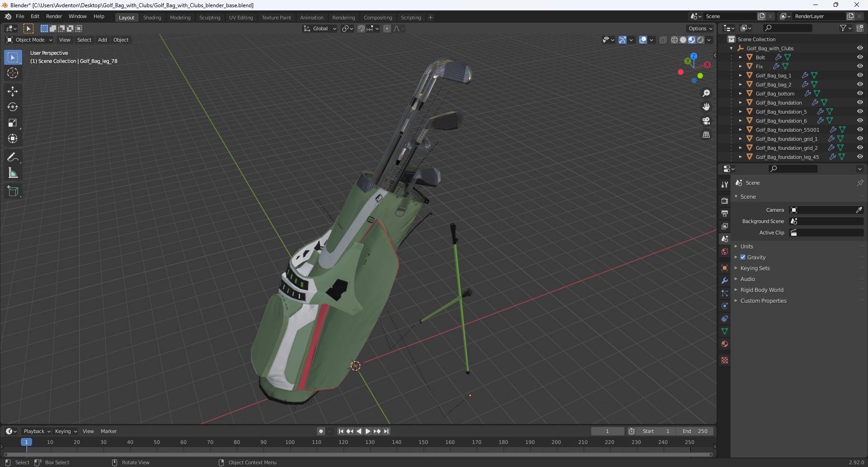This screenshot has width=868, height=467.
Task: Hide Golf_Bag_bottom with its eye icon
Action: click(860, 94)
